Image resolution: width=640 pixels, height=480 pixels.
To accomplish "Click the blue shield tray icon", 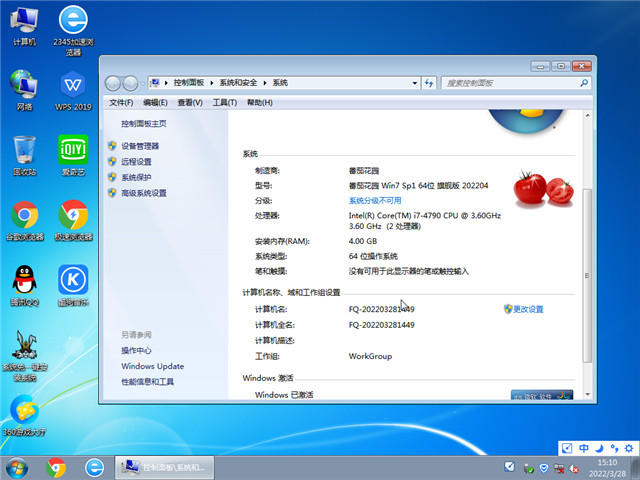I will click(x=544, y=468).
